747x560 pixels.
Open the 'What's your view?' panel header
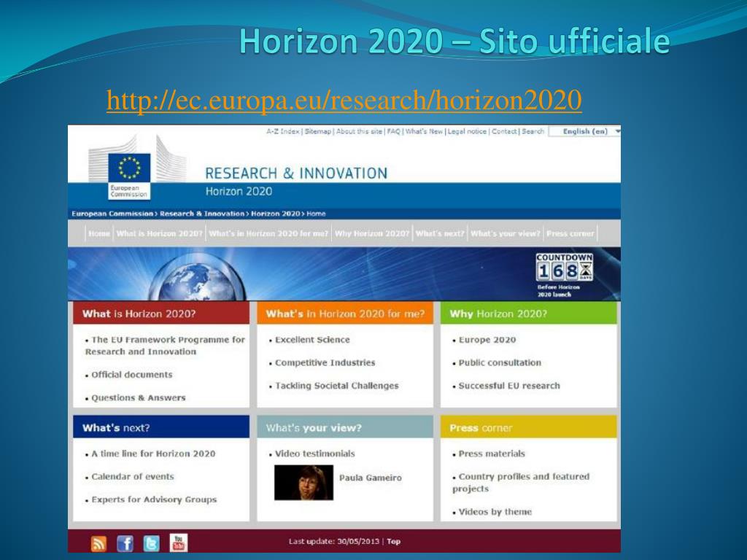point(345,427)
